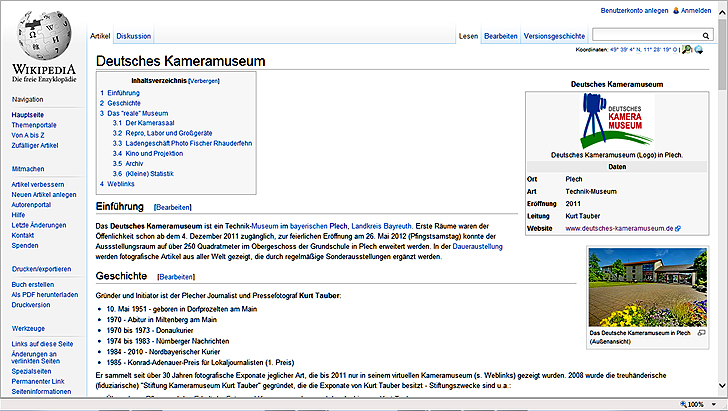Open www.deutsches-kameramuseum.de website link

coord(619,228)
